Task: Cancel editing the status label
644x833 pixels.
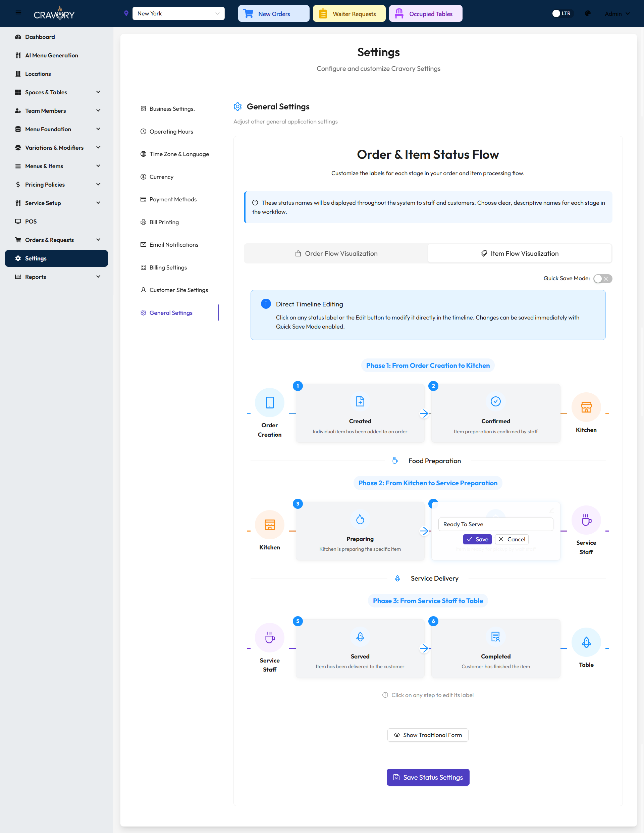Action: (x=512, y=539)
